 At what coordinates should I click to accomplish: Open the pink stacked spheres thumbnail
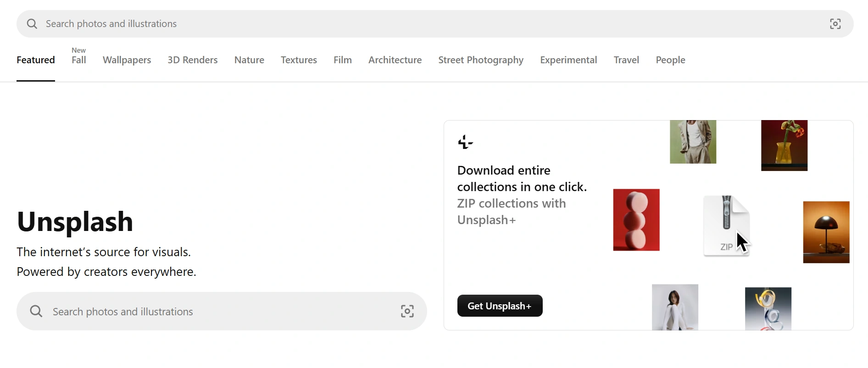636,220
